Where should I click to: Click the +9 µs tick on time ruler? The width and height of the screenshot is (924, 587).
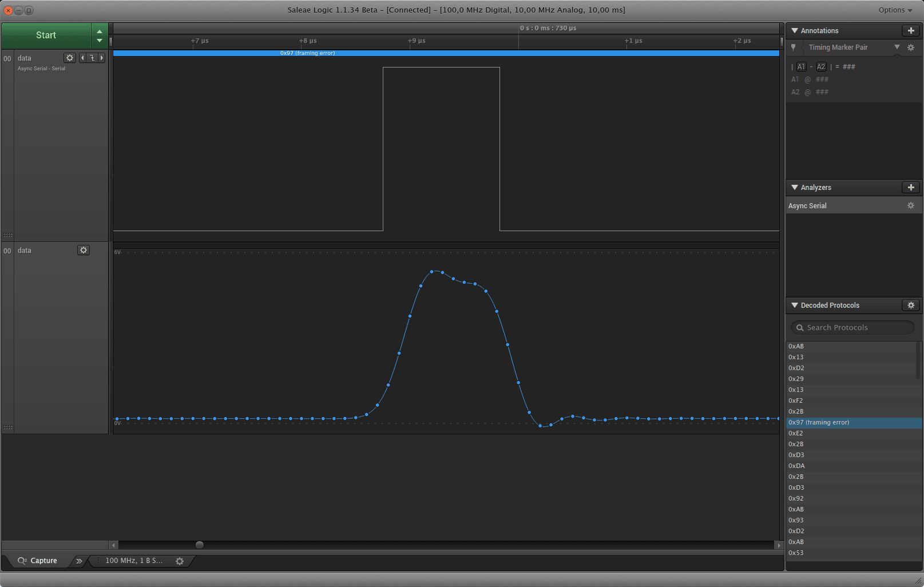coord(417,41)
